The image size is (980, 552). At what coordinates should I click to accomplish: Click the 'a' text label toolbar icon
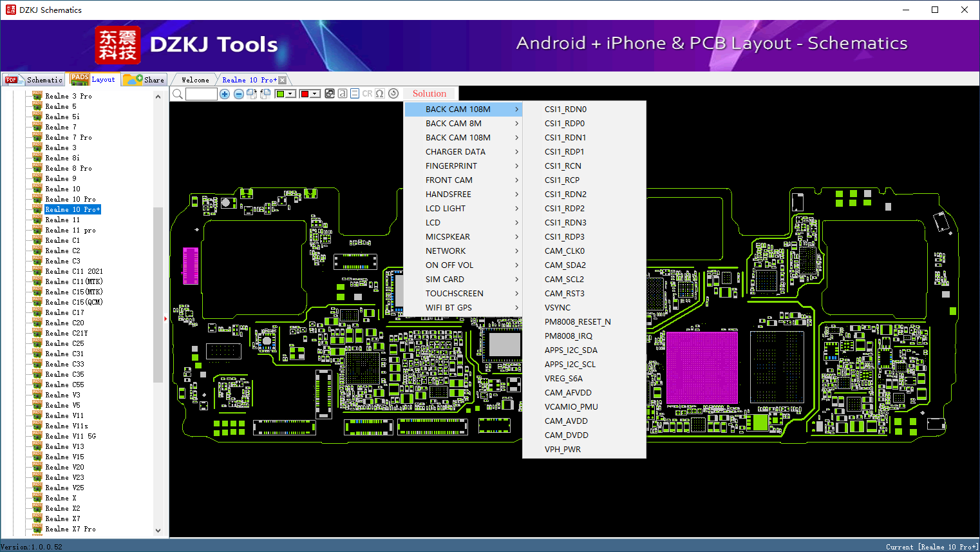tap(343, 93)
